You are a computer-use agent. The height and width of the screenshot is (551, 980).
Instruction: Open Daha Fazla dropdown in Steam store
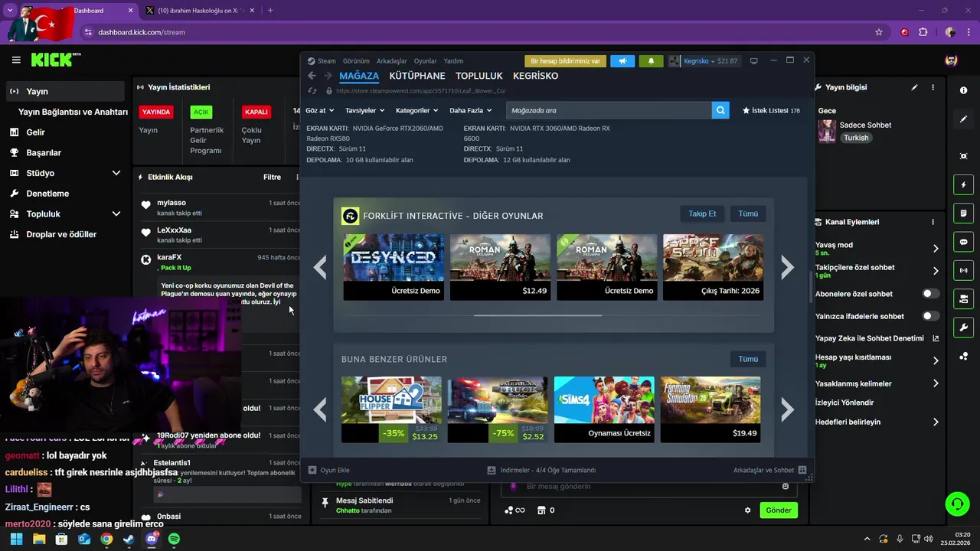pos(470,110)
